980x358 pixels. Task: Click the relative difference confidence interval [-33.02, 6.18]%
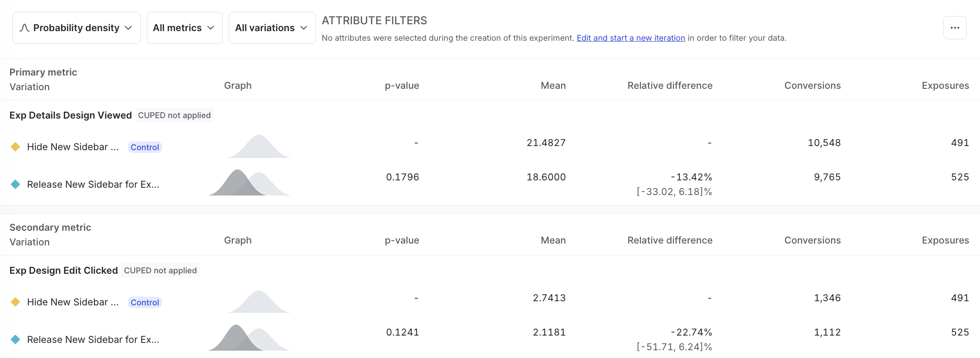click(675, 192)
